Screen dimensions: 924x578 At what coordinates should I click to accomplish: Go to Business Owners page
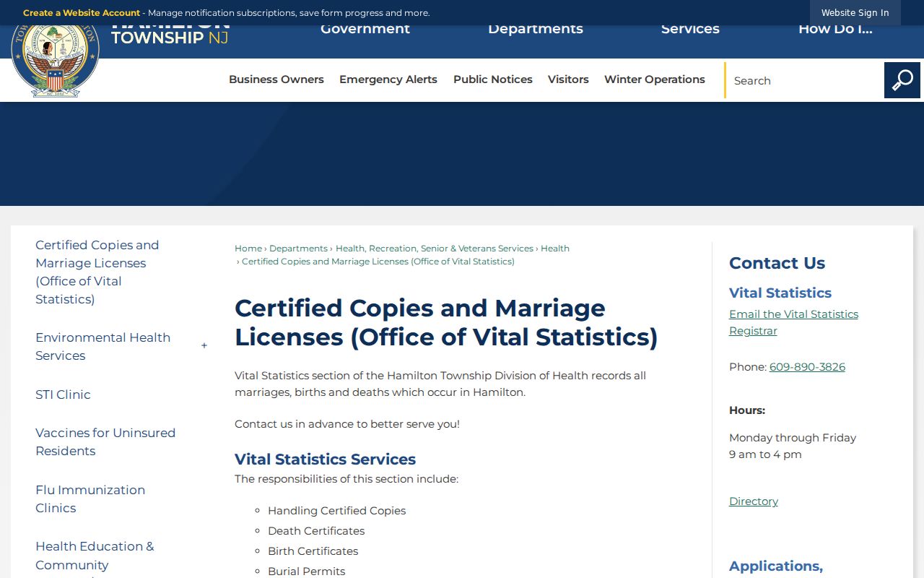point(276,79)
